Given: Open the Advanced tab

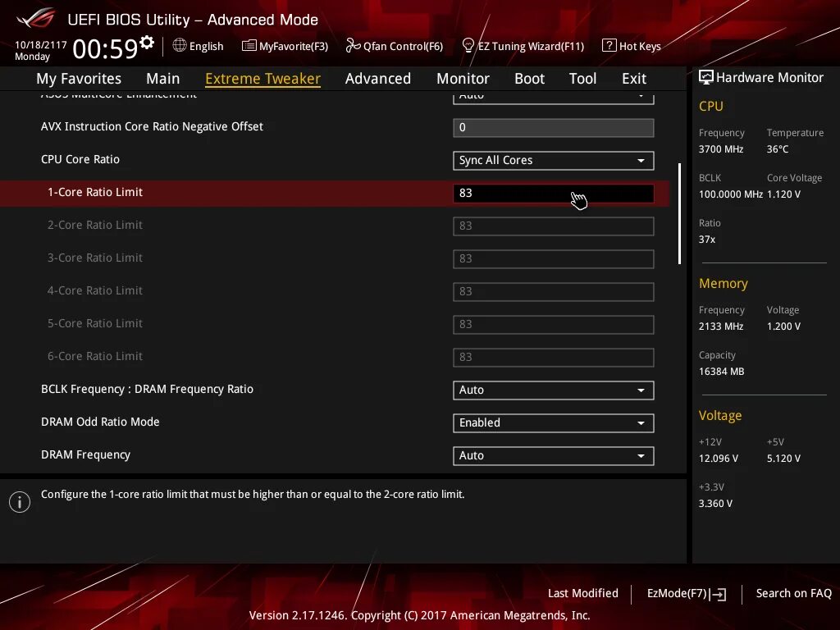Looking at the screenshot, I should pos(378,79).
